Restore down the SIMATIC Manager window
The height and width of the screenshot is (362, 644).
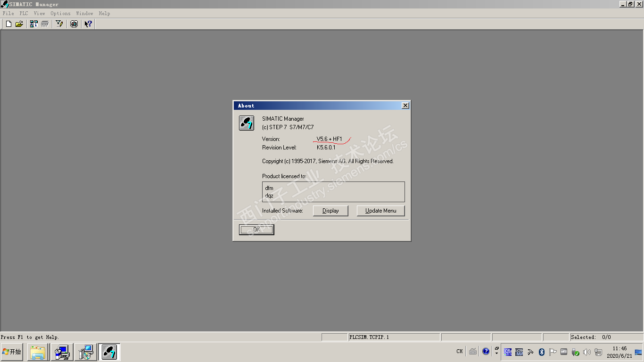(x=630, y=4)
